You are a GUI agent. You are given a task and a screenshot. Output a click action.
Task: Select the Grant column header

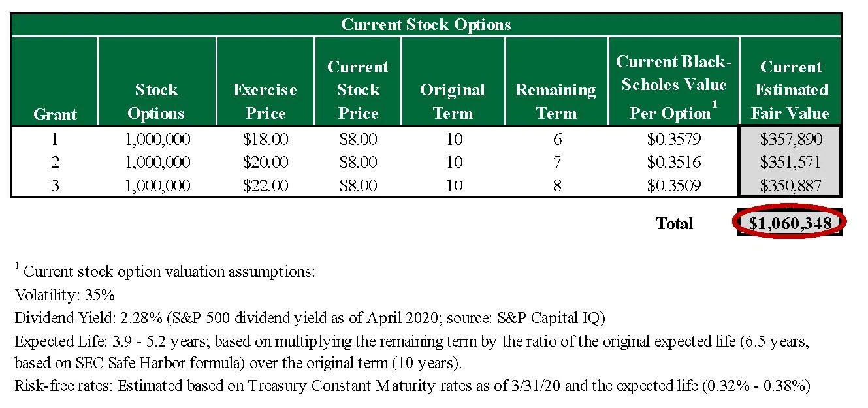[x=55, y=114]
